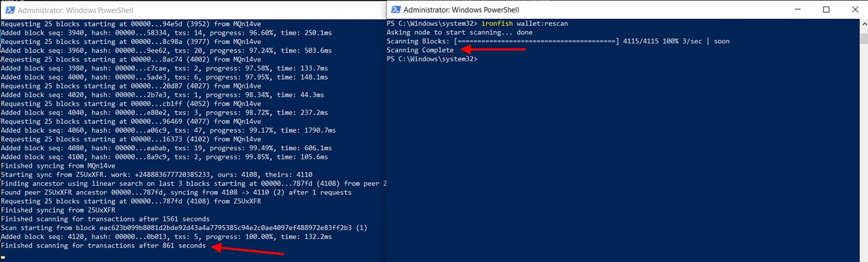Close the right PowerShell window
The height and width of the screenshot is (262, 868).
(x=855, y=10)
